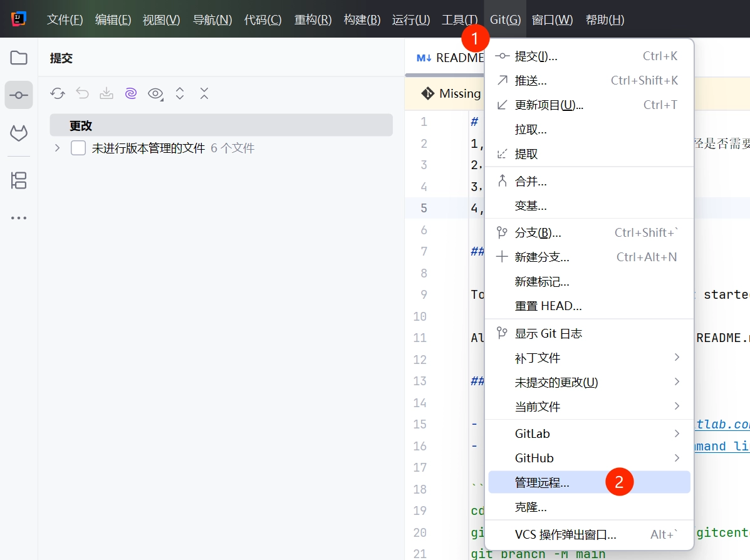Choose 新建分支... in Git menu
The width and height of the screenshot is (750, 560).
click(589, 257)
